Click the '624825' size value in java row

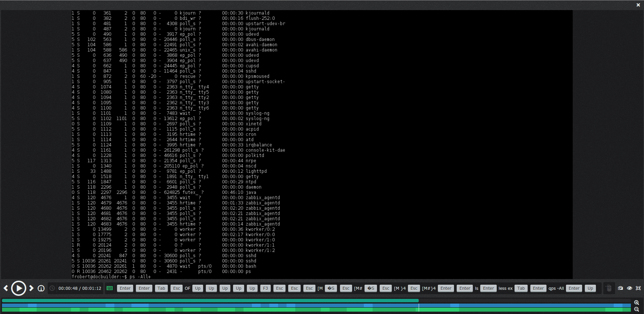click(x=172, y=192)
